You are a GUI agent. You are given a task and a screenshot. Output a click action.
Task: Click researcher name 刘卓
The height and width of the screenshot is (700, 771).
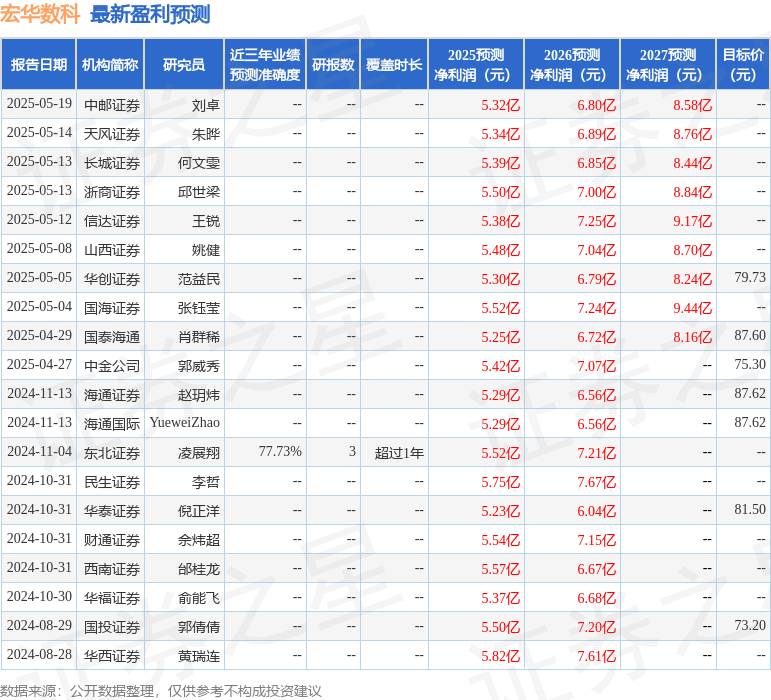point(206,105)
